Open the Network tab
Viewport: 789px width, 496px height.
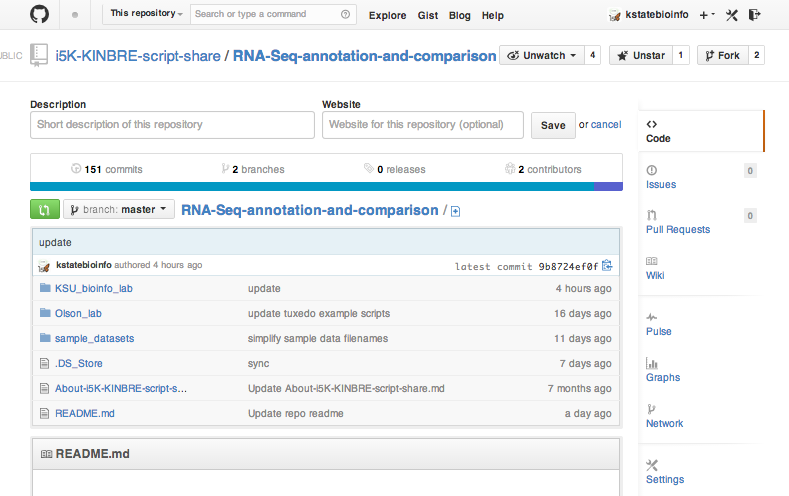pyautogui.click(x=664, y=423)
